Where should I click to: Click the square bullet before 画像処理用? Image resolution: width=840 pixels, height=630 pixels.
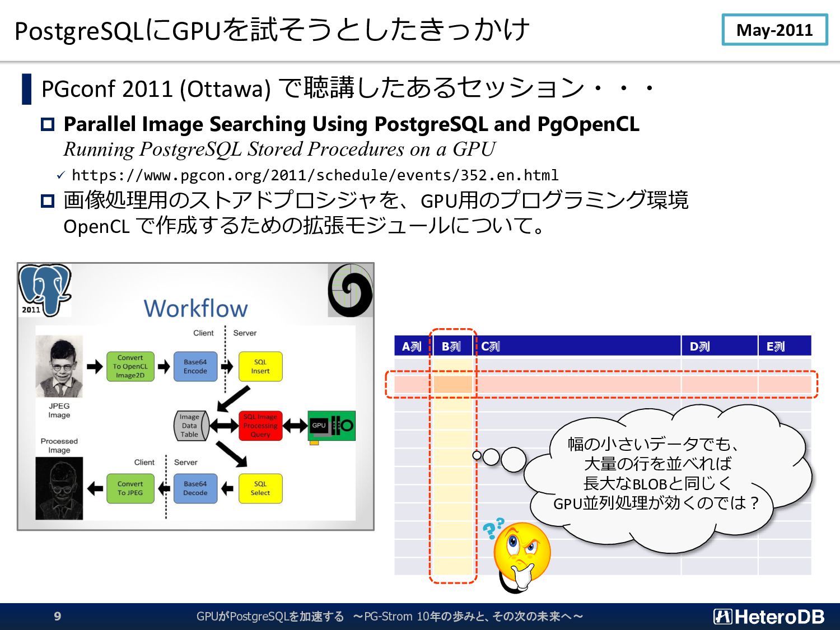48,200
